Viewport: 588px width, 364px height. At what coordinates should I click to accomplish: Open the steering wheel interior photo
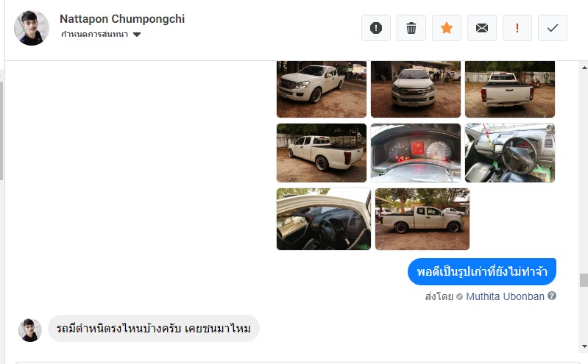510,153
